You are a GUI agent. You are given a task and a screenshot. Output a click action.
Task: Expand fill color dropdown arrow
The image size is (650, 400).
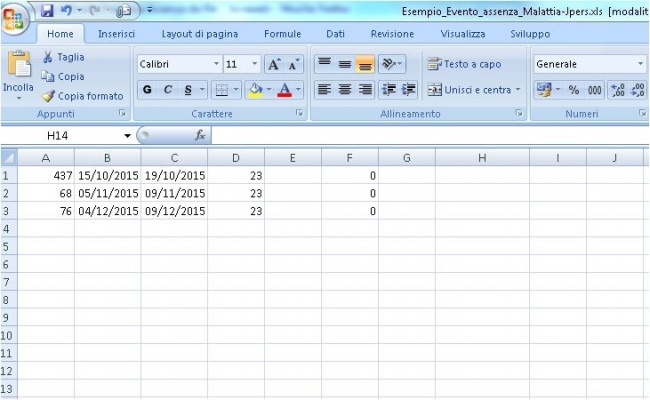tap(269, 90)
